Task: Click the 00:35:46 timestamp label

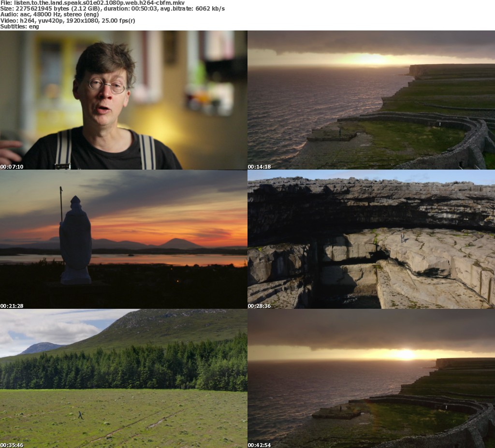Action: pyautogui.click(x=12, y=445)
